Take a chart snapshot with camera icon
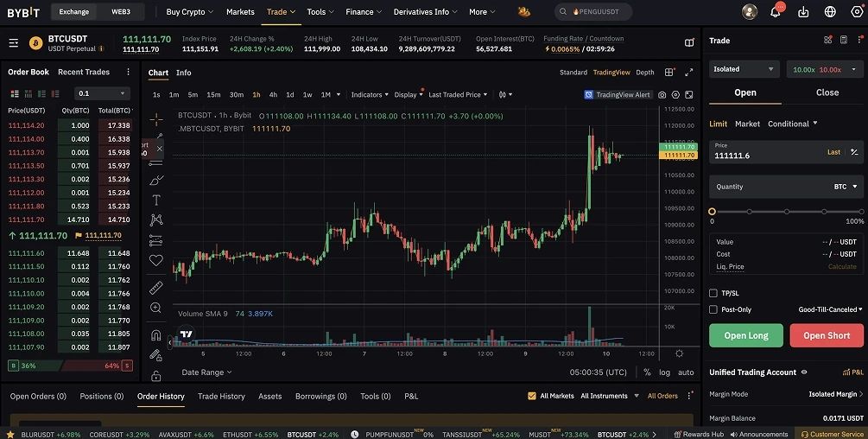This screenshot has width=868, height=439. 662,94
